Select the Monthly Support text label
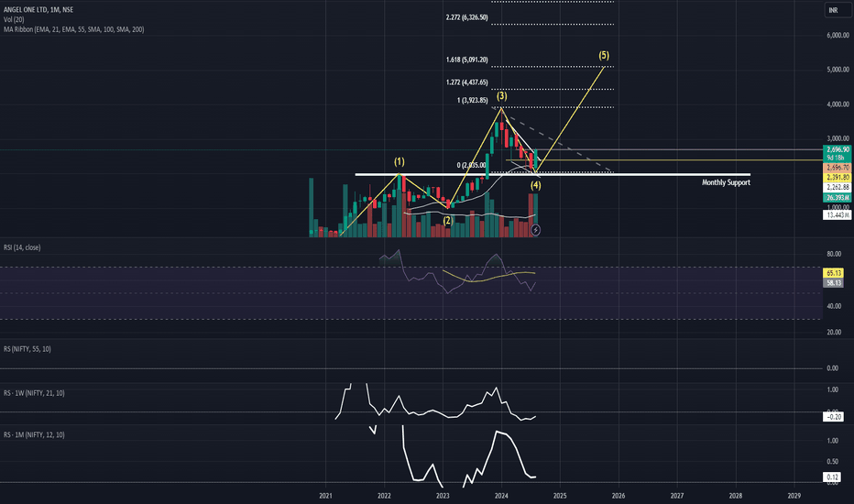Screen dimensions: 854x504 click(726, 182)
